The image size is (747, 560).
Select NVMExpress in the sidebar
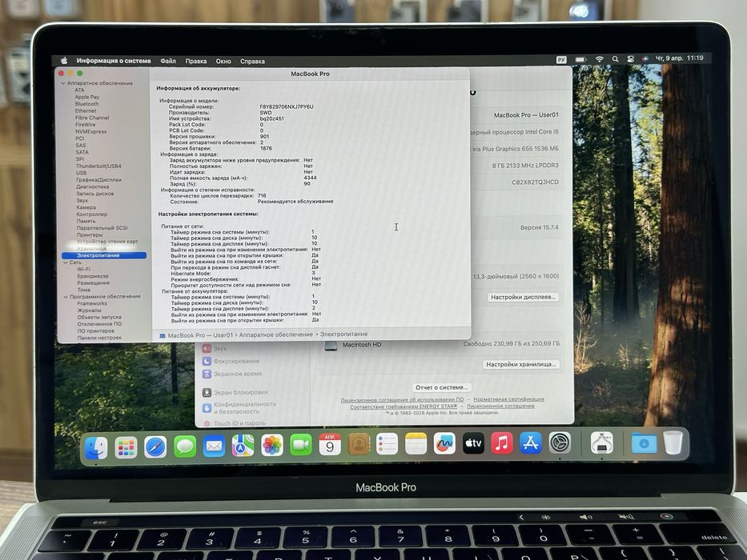pyautogui.click(x=90, y=131)
